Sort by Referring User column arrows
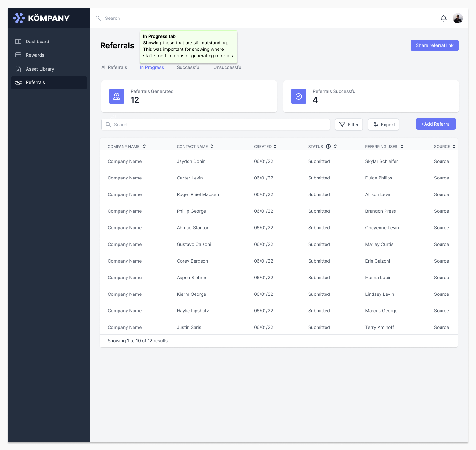Image resolution: width=476 pixels, height=450 pixels. (x=402, y=146)
